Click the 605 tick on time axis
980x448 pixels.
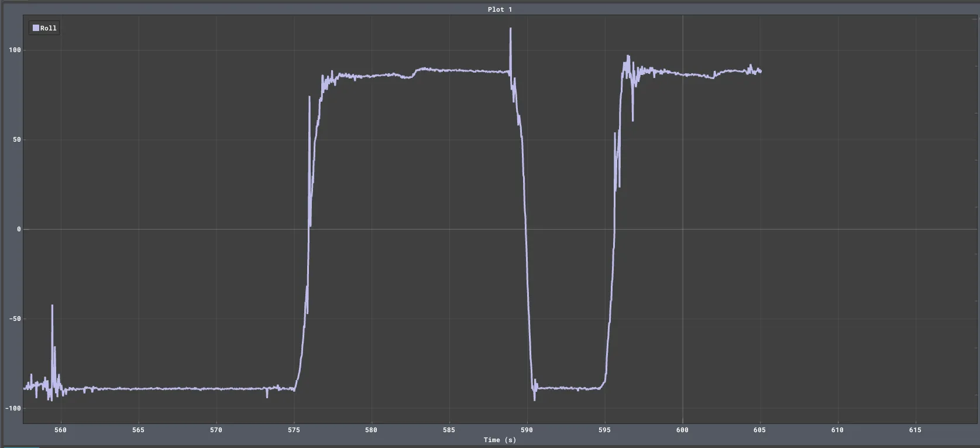pyautogui.click(x=759, y=430)
